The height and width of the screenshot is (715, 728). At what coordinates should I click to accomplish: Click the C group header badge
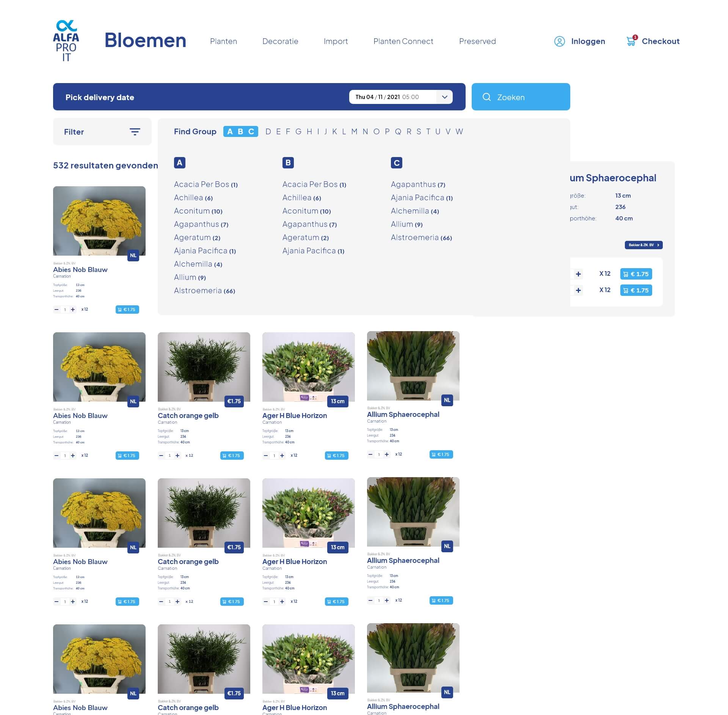click(396, 163)
